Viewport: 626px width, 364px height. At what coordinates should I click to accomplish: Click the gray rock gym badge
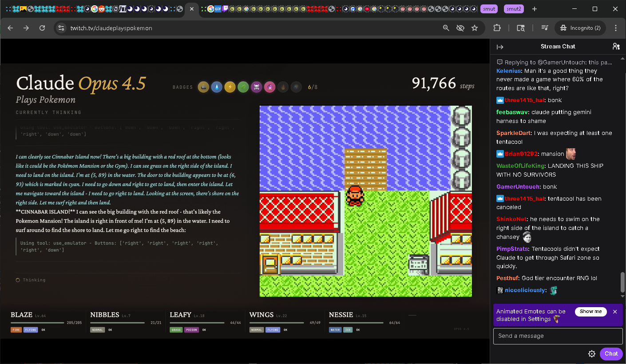pyautogui.click(x=203, y=87)
